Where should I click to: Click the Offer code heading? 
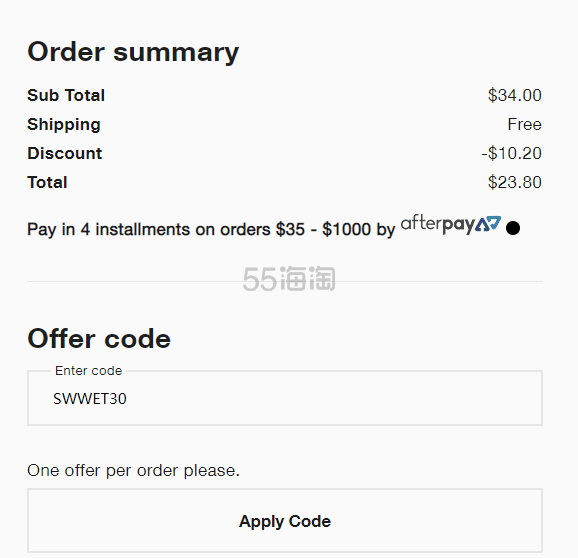pyautogui.click(x=99, y=338)
